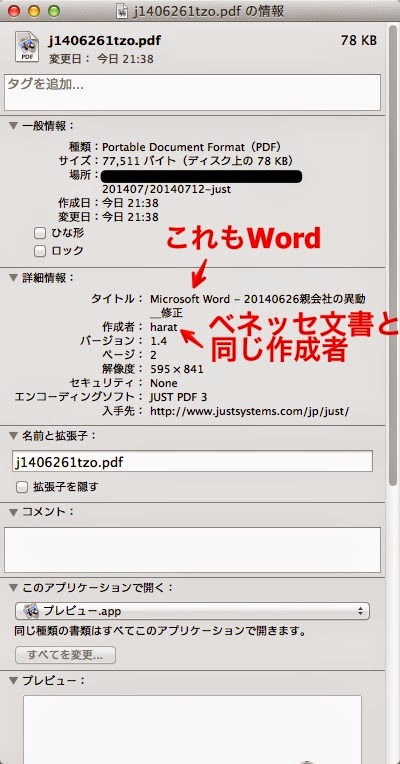Click the Preview app icon in the dropdown
This screenshot has height=764, width=400.
(x=31, y=610)
